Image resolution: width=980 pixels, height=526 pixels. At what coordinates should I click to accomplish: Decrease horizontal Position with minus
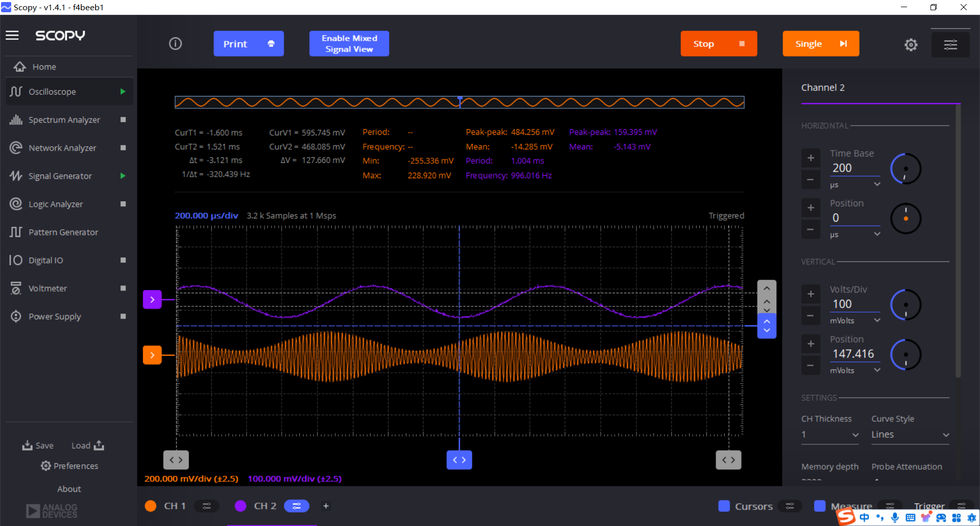(x=811, y=229)
